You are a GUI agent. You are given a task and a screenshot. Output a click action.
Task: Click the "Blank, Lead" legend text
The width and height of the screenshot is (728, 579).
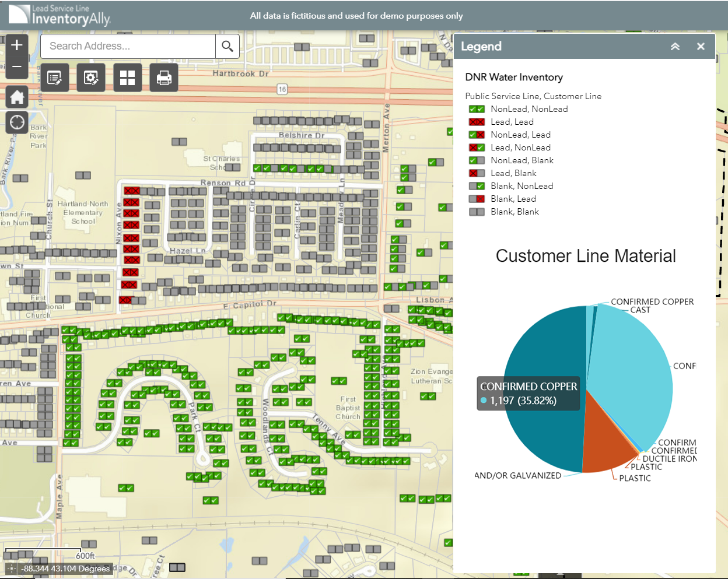[x=513, y=199]
